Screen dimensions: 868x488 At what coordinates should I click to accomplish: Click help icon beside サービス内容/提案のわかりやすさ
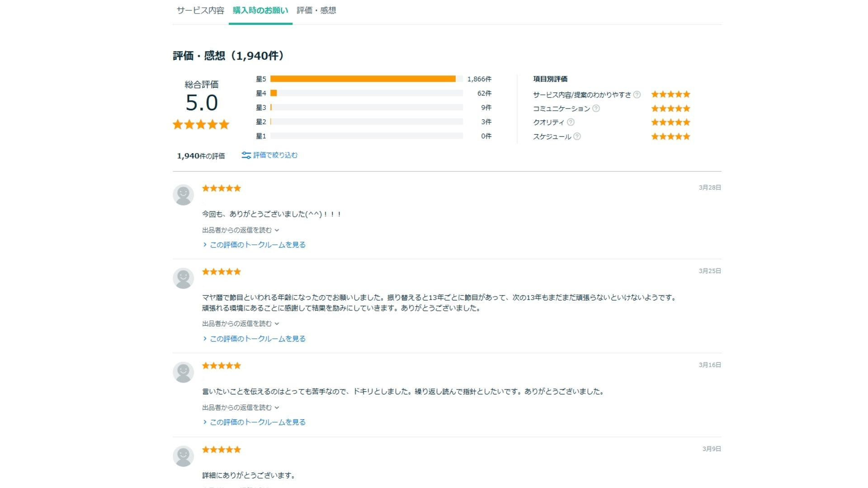[x=637, y=94]
